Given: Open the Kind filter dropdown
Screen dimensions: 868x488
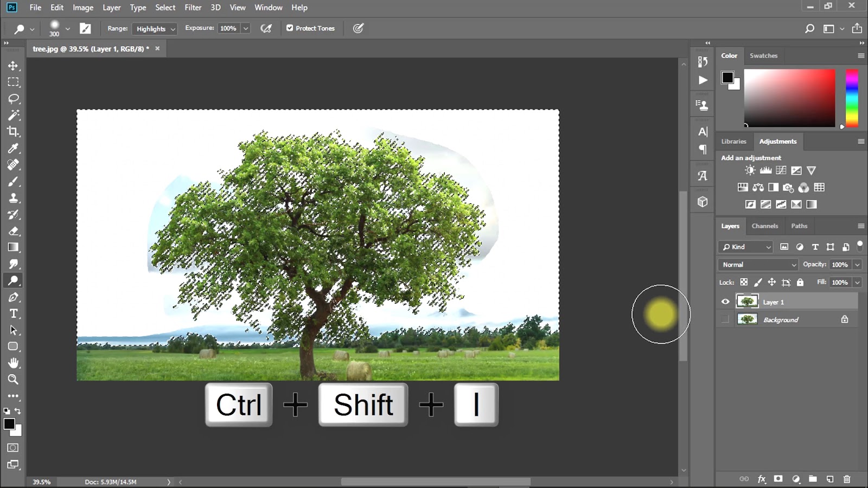Looking at the screenshot, I should point(745,247).
